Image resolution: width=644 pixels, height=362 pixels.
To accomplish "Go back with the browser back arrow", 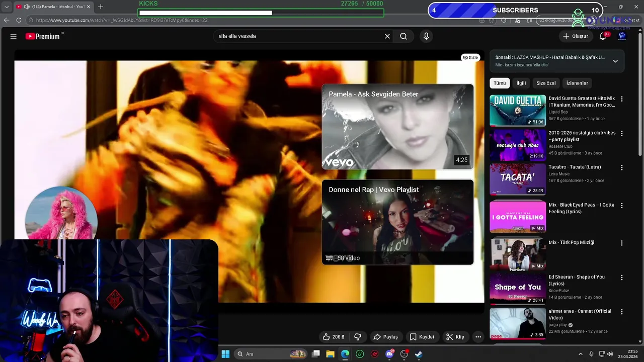I will point(7,20).
